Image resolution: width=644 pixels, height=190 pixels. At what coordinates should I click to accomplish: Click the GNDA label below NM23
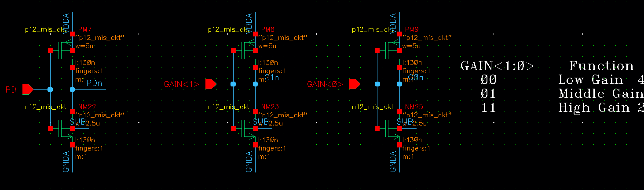point(250,161)
